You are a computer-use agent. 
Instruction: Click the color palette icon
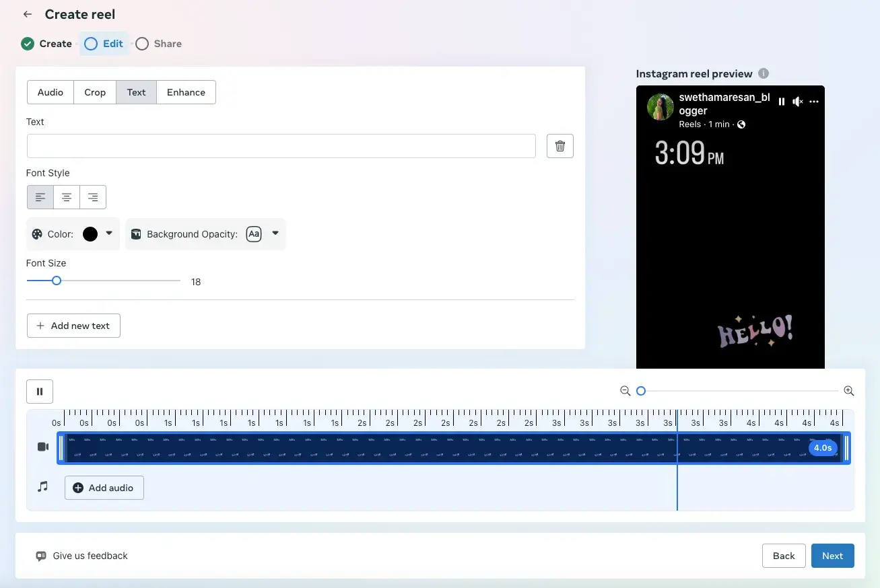pyautogui.click(x=37, y=234)
